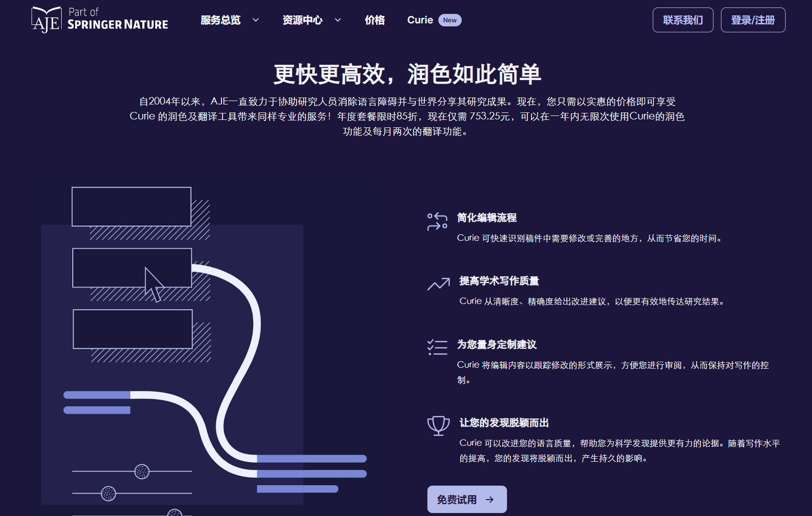
Task: Open the Curie navigation item
Action: [x=420, y=20]
